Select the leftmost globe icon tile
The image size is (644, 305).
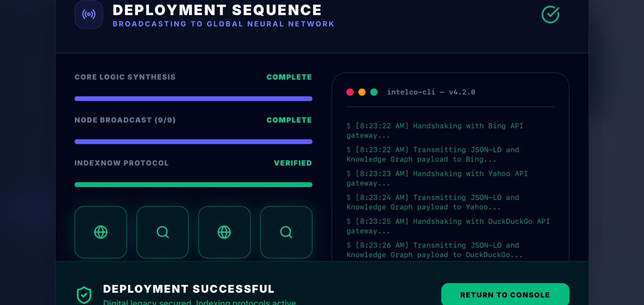tap(101, 232)
